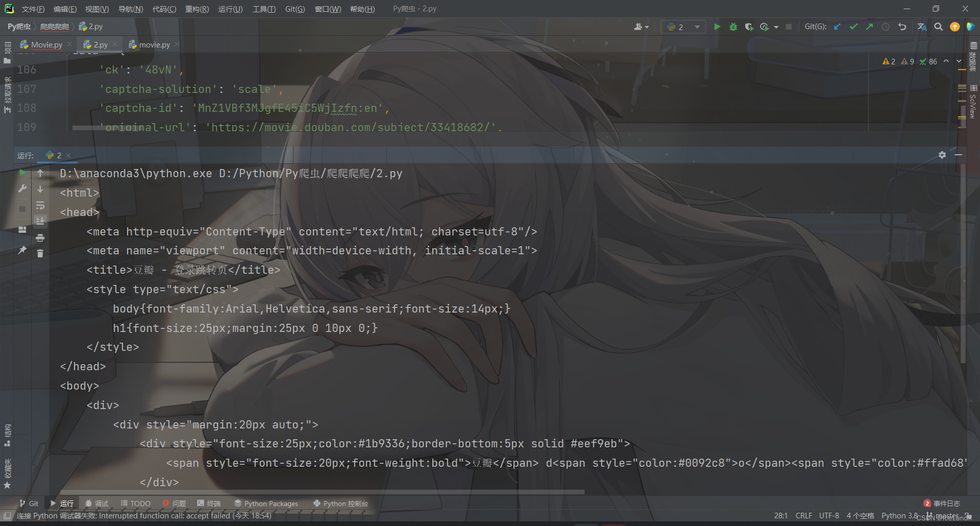Expand the profiler run options arrow

pyautogui.click(x=776, y=27)
